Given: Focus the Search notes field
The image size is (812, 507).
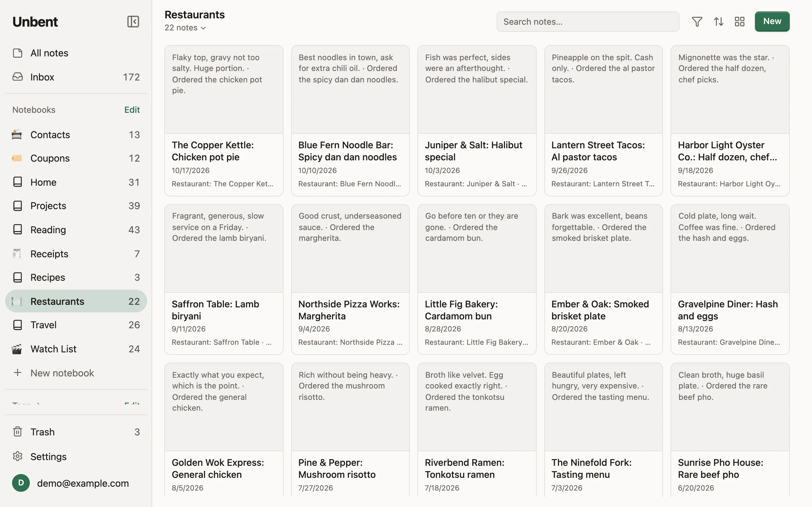Looking at the screenshot, I should click(588, 22).
